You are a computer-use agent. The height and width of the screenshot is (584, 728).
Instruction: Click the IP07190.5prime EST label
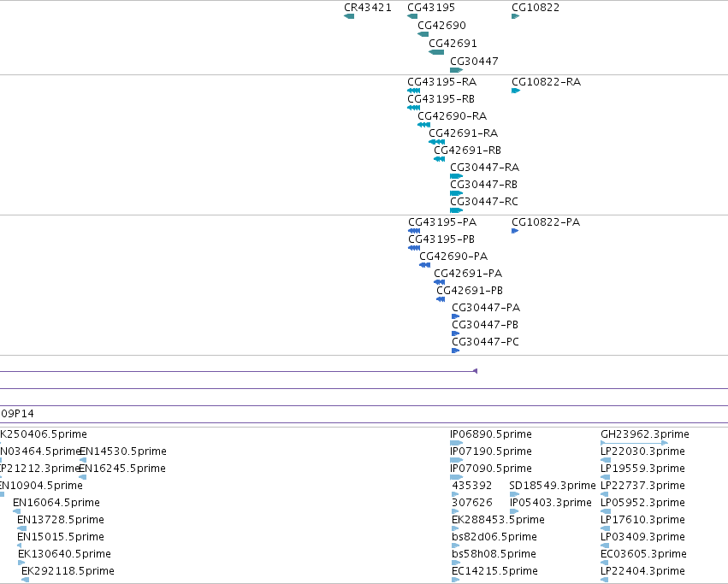(491, 451)
